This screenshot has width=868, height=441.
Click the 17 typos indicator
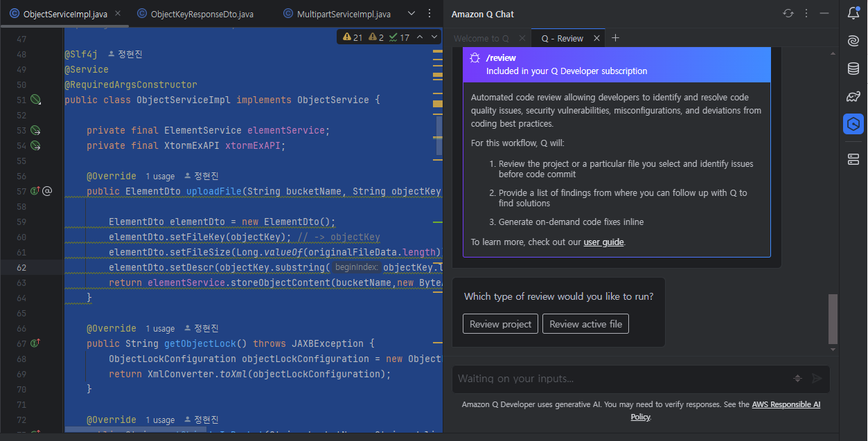coord(399,37)
